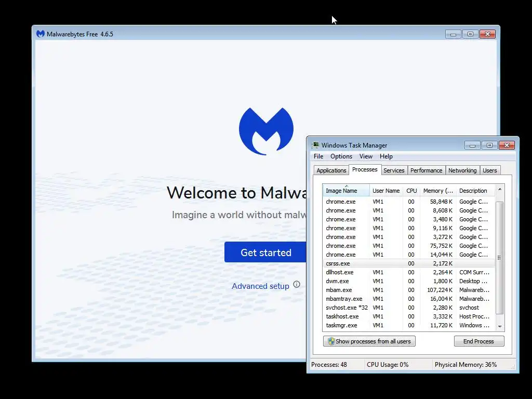This screenshot has width=532, height=399.
Task: Switch to the Performance tab
Action: 426,170
